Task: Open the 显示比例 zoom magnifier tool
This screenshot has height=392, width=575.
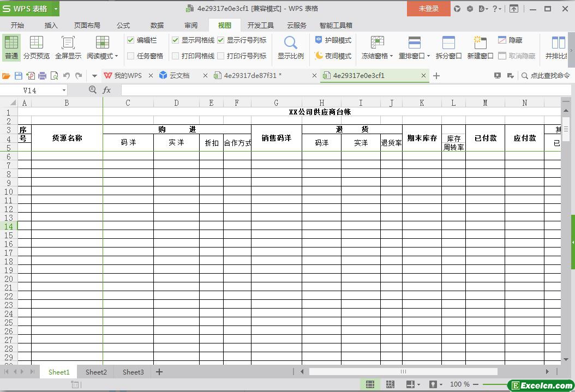Action: [x=290, y=43]
